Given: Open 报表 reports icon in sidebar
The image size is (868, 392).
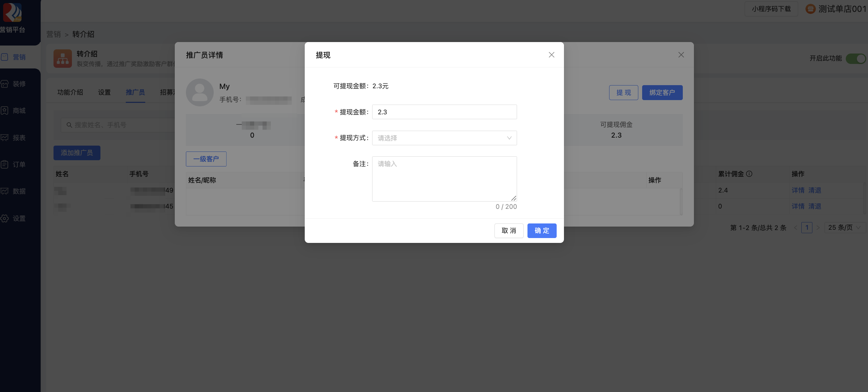Looking at the screenshot, I should click(5, 138).
